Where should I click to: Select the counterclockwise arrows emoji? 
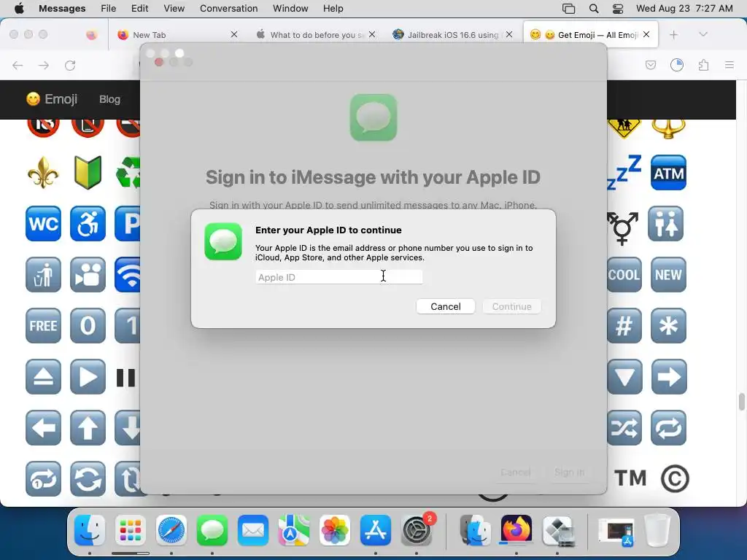tap(88, 478)
